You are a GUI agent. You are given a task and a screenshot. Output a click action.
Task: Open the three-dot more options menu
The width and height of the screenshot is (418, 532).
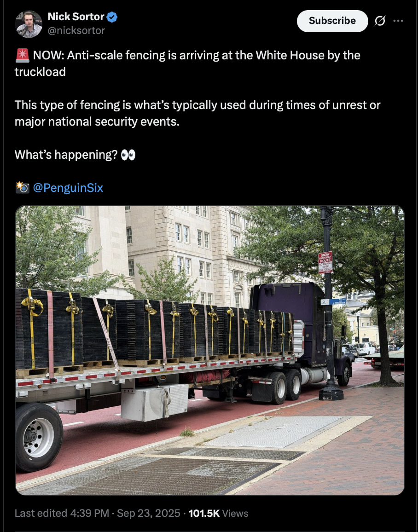coord(398,21)
